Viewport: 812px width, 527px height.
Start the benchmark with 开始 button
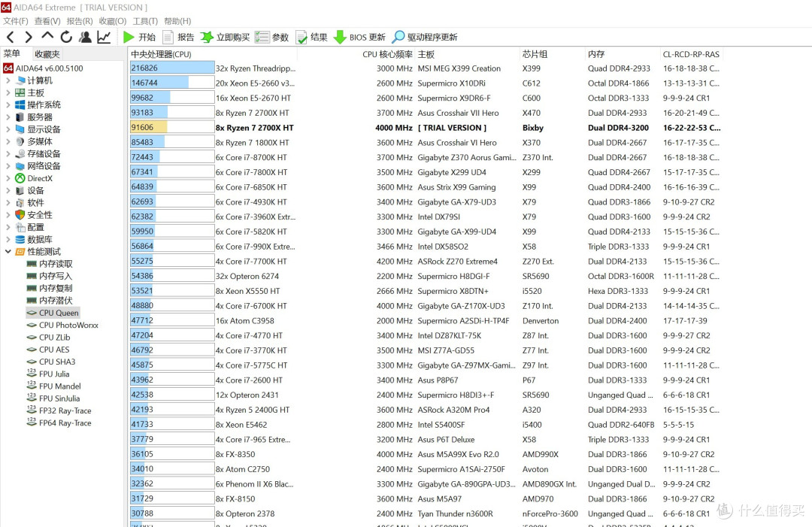[140, 37]
